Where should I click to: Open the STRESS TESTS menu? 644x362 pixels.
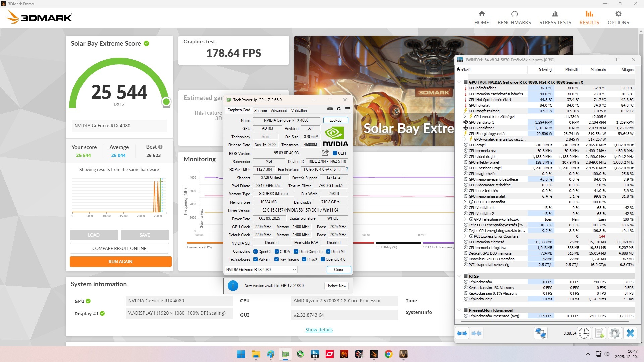pyautogui.click(x=555, y=18)
